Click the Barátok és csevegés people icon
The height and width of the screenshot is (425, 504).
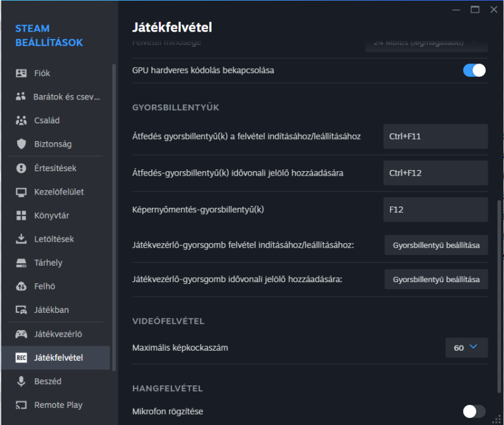coord(21,96)
